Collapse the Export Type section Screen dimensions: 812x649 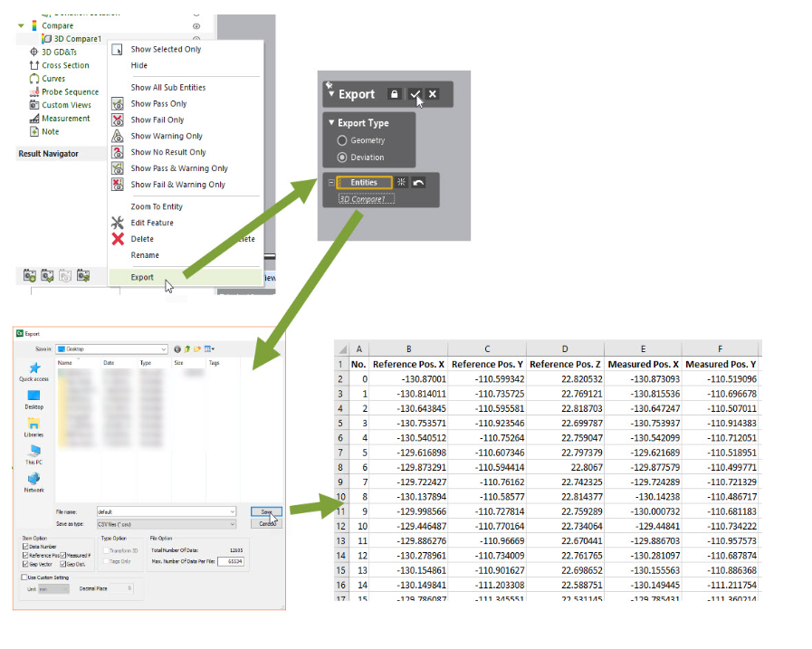332,123
